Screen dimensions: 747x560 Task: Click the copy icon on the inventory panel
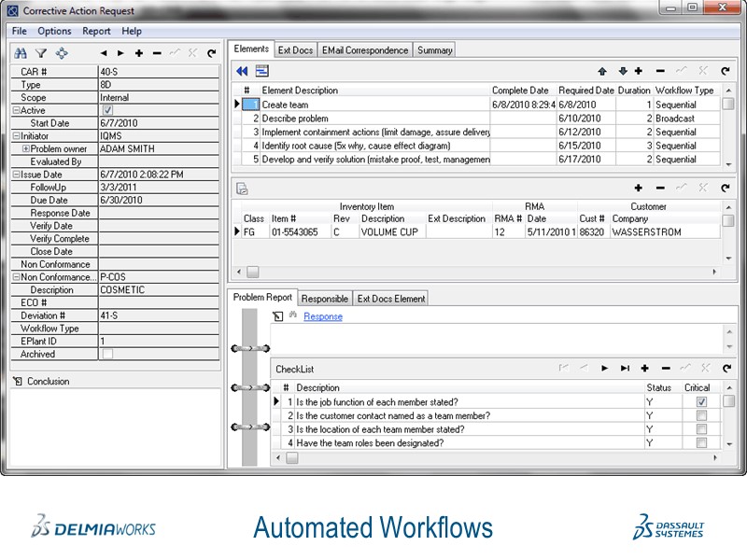(242, 189)
